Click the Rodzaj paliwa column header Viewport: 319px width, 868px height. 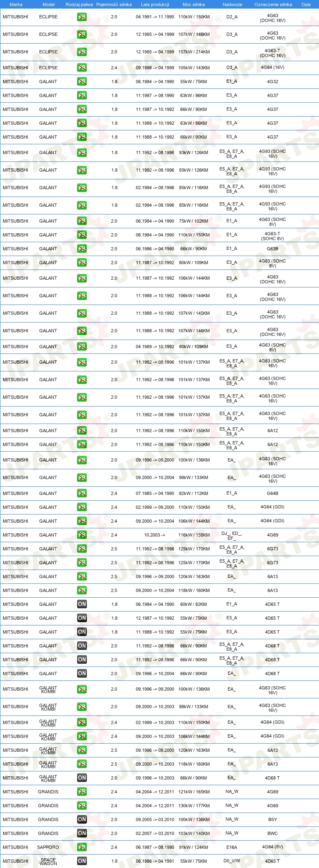click(x=79, y=4)
